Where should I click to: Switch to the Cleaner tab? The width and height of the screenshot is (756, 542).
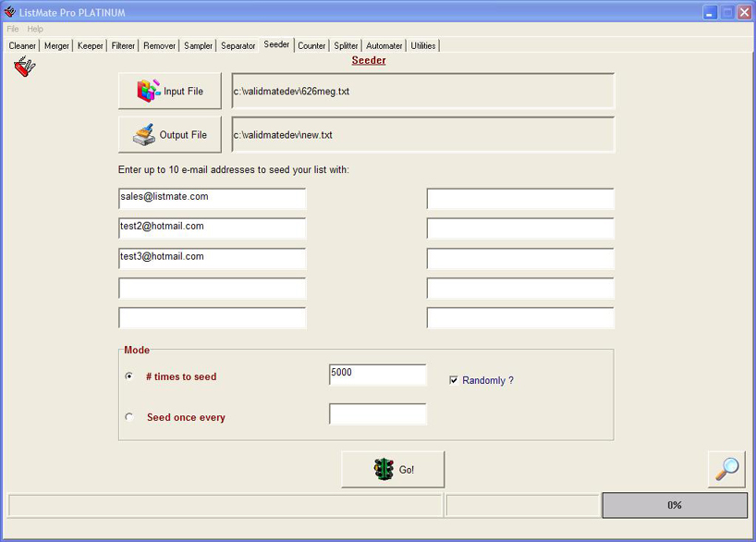(x=22, y=45)
